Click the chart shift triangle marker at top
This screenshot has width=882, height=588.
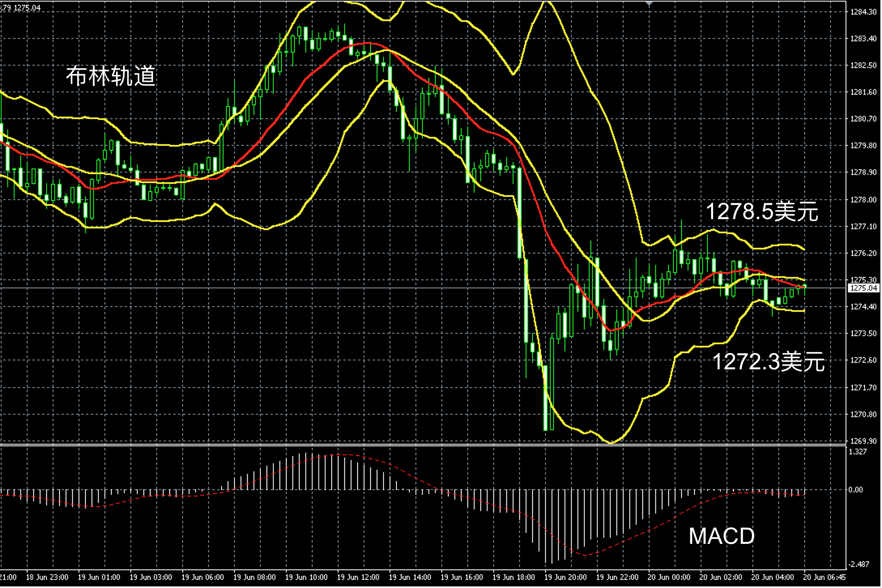(649, 3)
